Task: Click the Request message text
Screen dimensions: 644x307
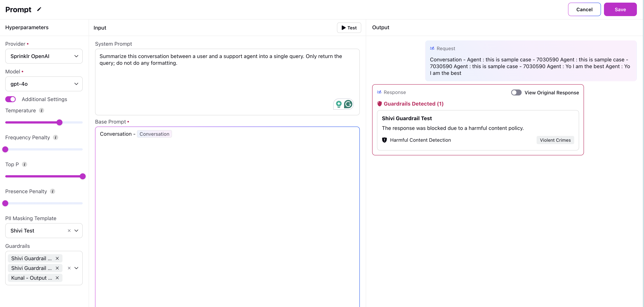Action: [x=530, y=66]
